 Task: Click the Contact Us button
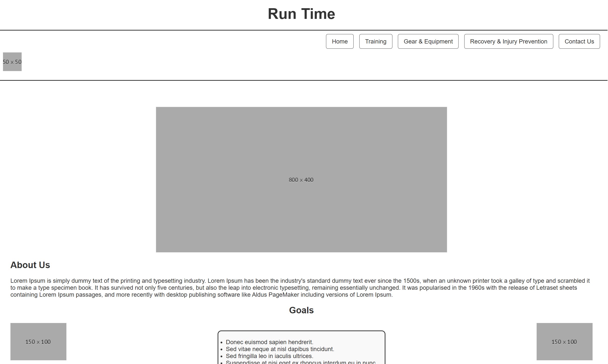coord(579,41)
